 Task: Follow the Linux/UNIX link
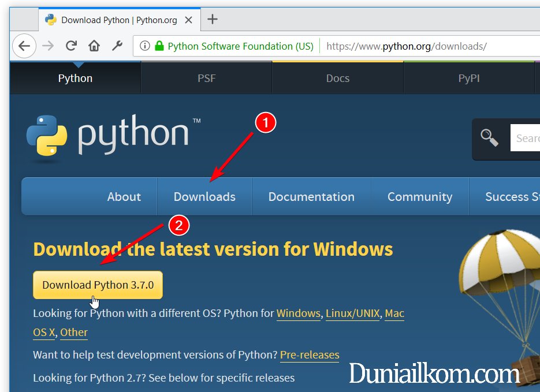pyautogui.click(x=353, y=313)
